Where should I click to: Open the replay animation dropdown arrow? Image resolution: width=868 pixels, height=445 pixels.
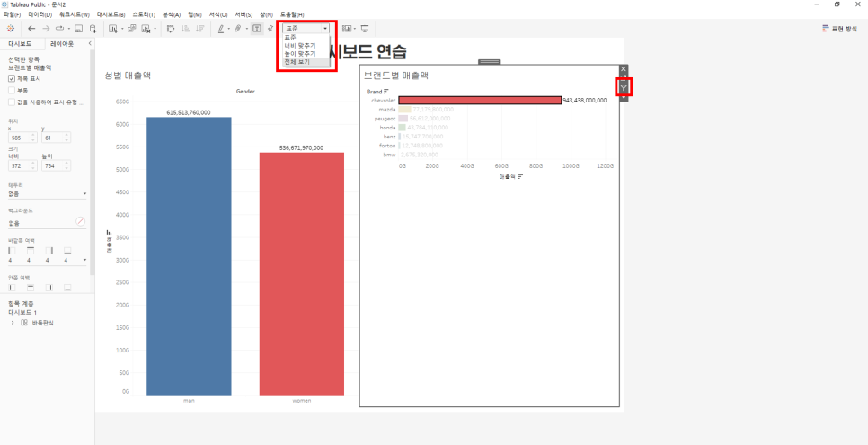tap(68, 28)
